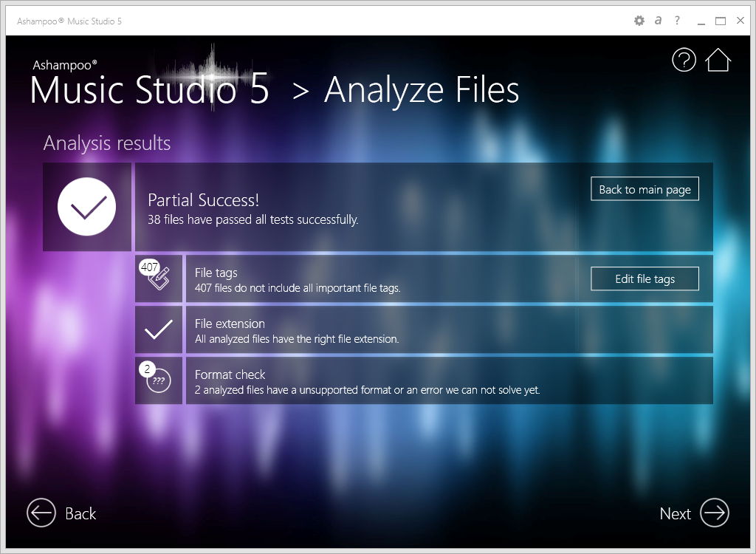The height and width of the screenshot is (554, 756).
Task: Select the Format check result row
Action: [449, 380]
